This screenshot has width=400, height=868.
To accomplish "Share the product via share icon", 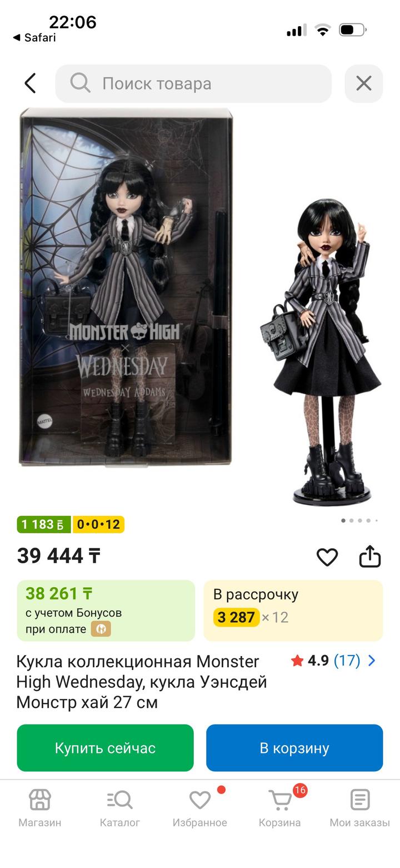I will (370, 556).
